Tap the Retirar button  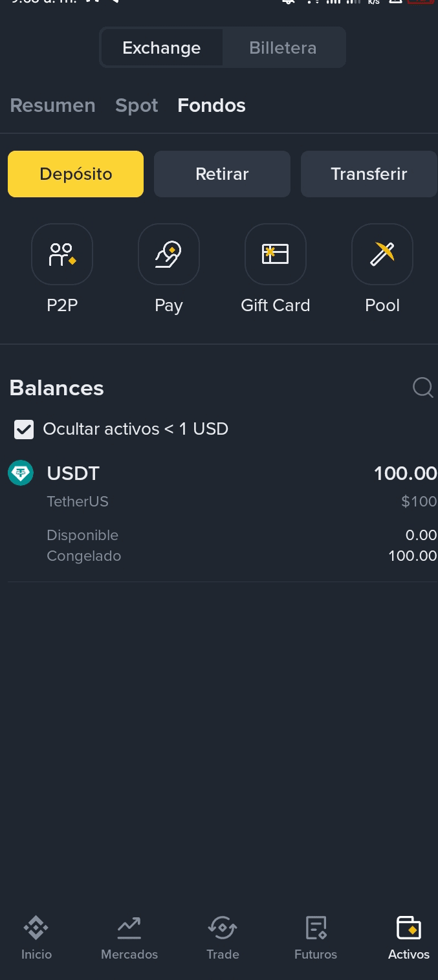(222, 174)
